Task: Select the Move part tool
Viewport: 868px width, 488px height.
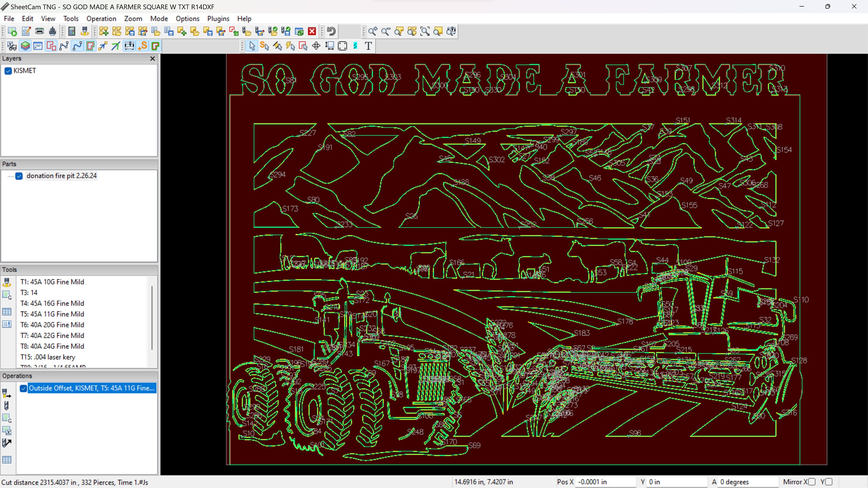Action: click(x=316, y=46)
